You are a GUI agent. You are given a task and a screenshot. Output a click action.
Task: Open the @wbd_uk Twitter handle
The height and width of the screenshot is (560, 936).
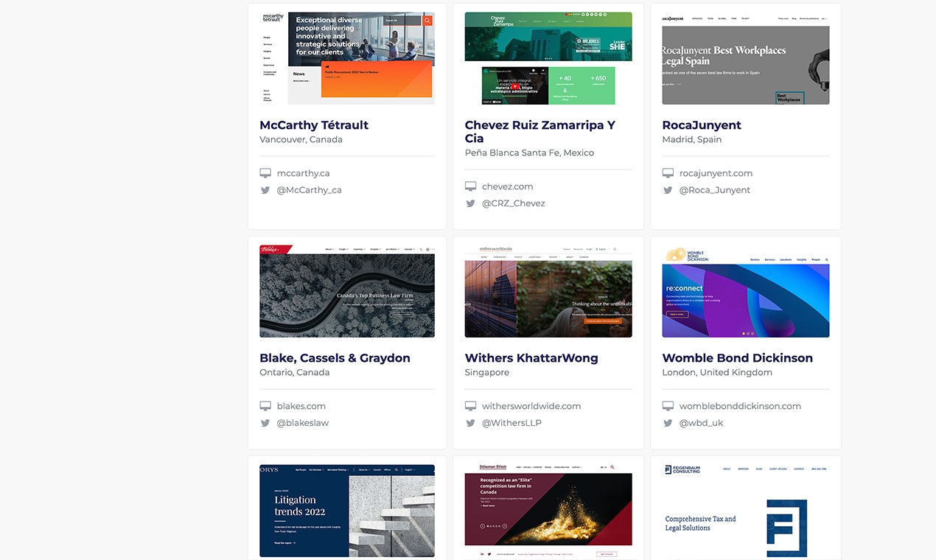pos(701,423)
